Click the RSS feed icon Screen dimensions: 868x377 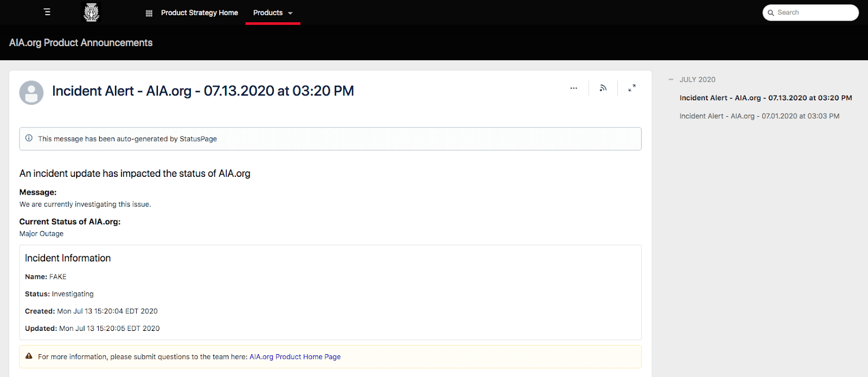(x=603, y=88)
